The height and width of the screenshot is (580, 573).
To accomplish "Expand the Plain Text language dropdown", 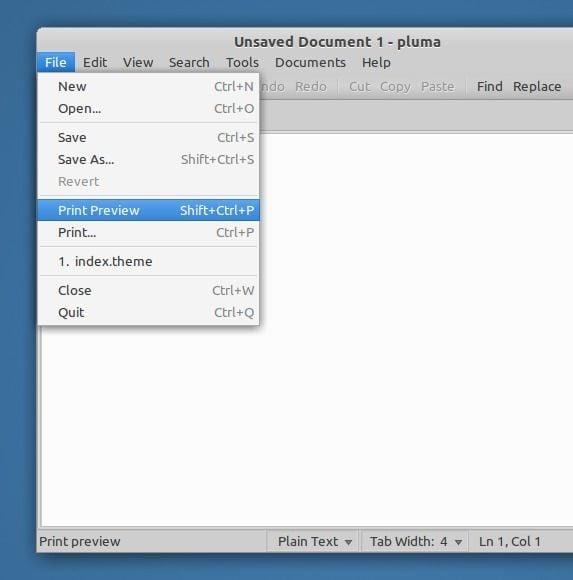I will [x=314, y=542].
